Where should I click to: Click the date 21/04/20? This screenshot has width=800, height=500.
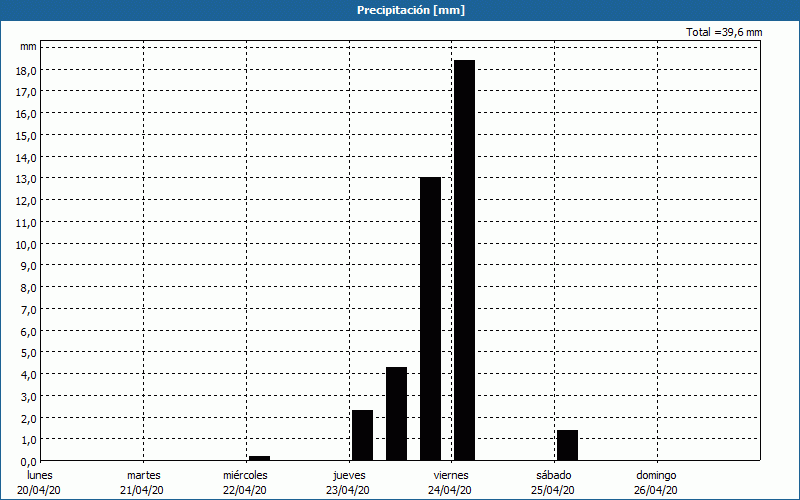click(x=142, y=490)
